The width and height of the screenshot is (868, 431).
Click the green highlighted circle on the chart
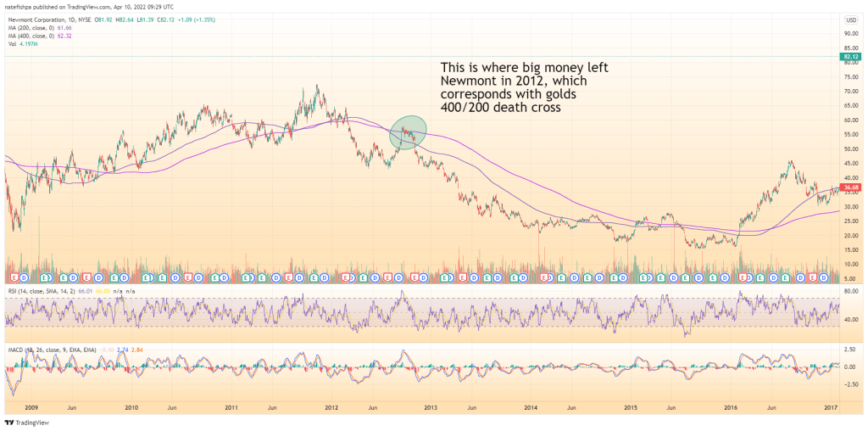(408, 132)
